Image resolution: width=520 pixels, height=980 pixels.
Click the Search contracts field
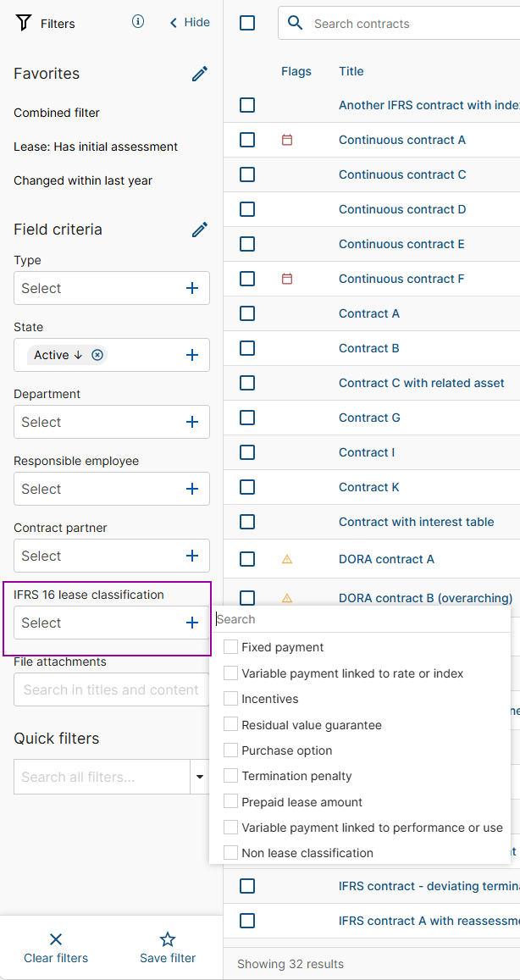[407, 24]
